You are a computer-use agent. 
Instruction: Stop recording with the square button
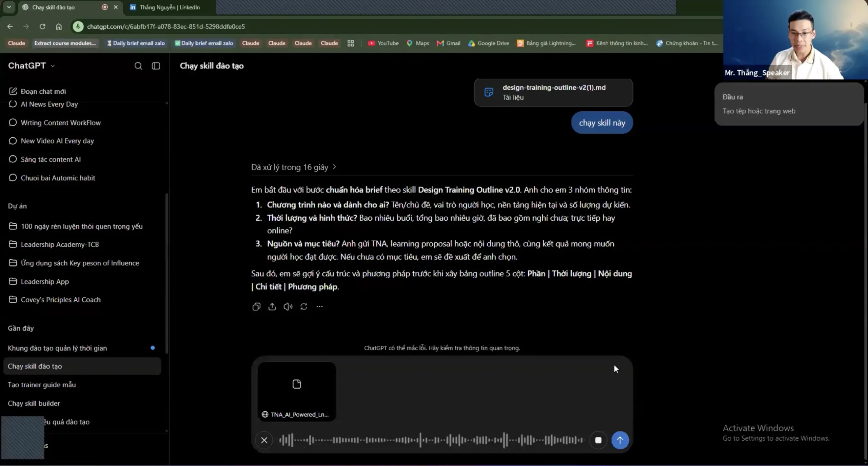pos(598,440)
